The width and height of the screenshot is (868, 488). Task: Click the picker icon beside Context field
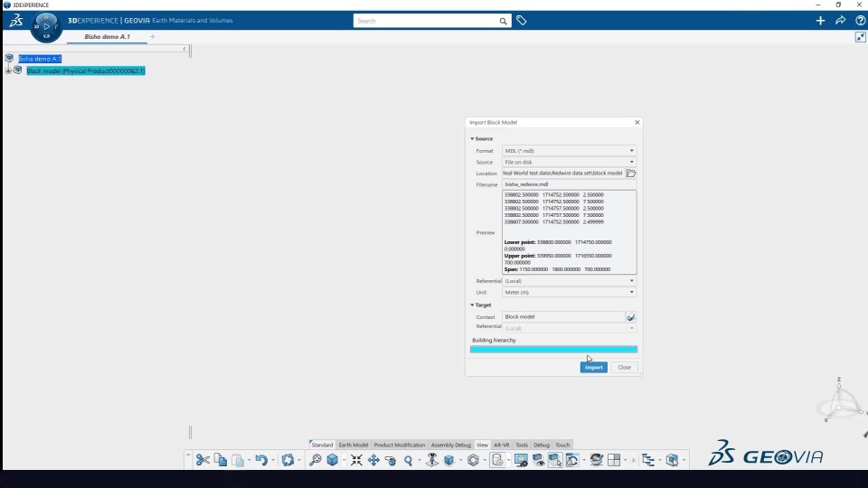pos(630,317)
